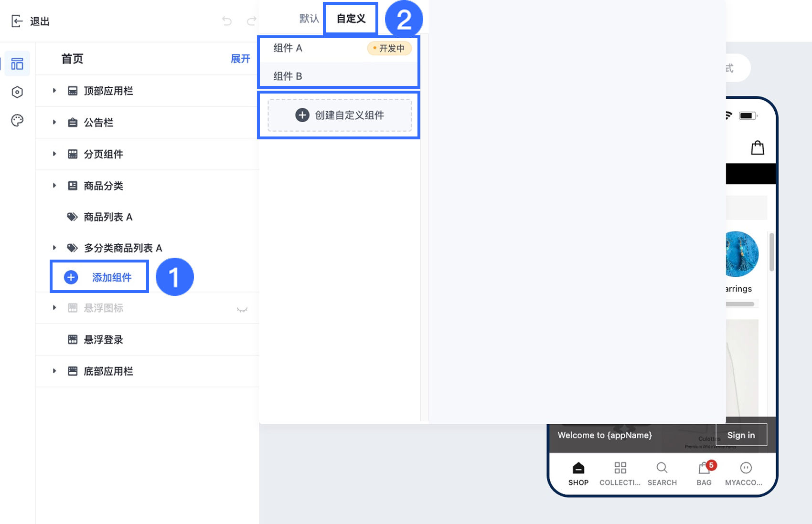Redo the last change
The width and height of the screenshot is (812, 524).
[251, 21]
